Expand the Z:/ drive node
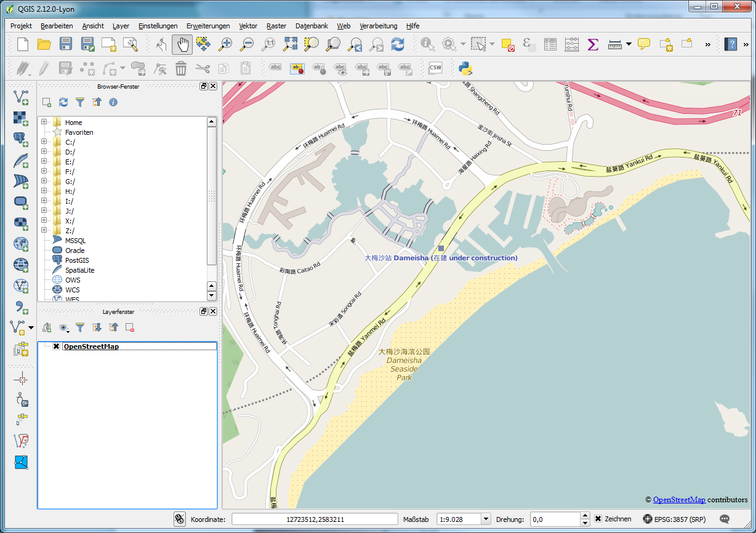Image resolution: width=756 pixels, height=533 pixels. point(44,231)
